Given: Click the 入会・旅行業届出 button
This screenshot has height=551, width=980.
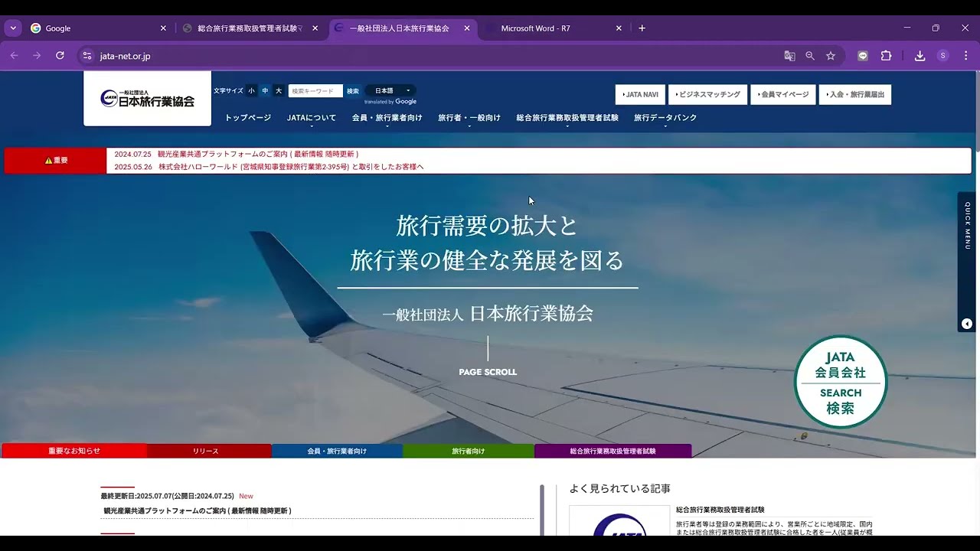Looking at the screenshot, I should (x=855, y=95).
